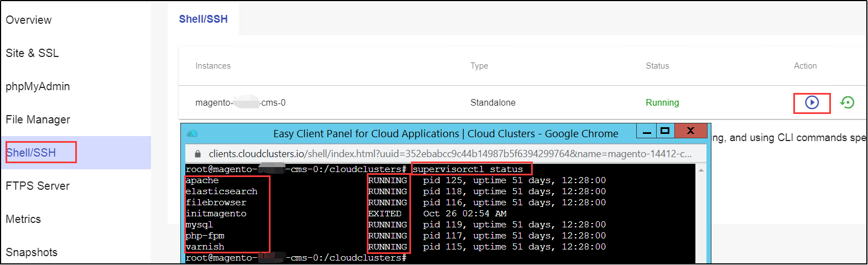Click the magento cms-0 instance name
868x265 pixels.
tap(240, 102)
